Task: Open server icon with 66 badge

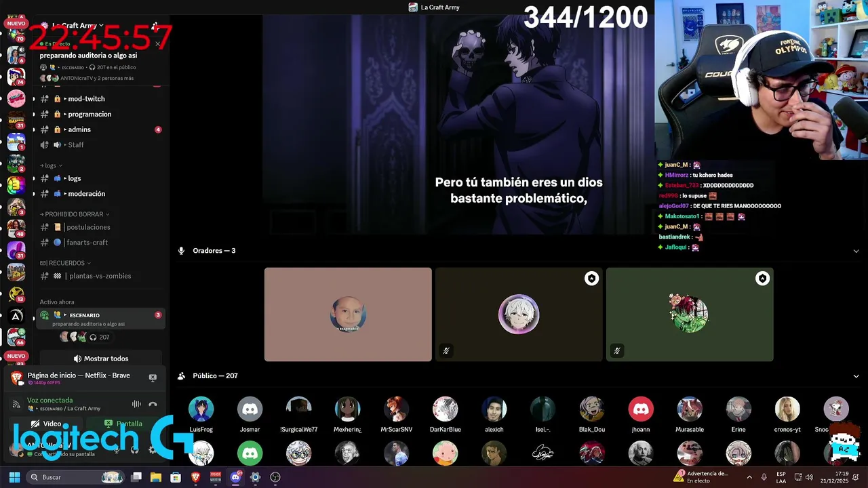Action: 16,336
